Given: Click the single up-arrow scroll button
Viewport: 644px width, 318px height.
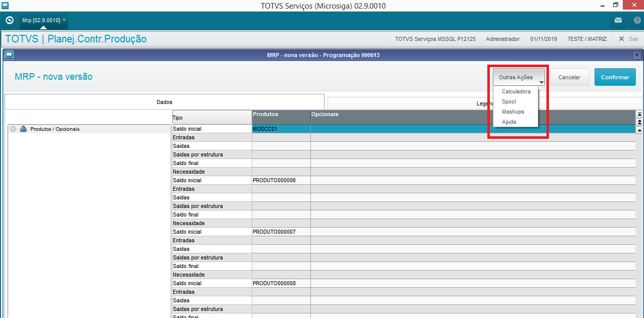Looking at the screenshot, I should click(639, 130).
